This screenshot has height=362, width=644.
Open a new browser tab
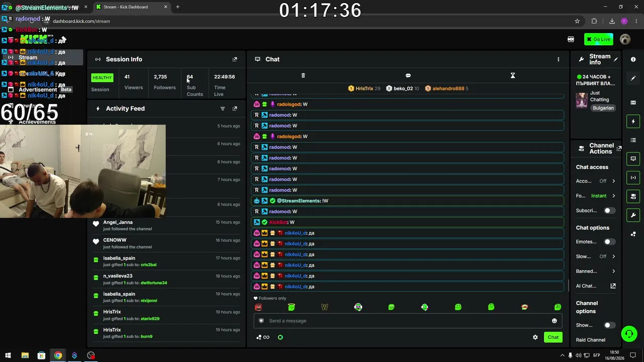point(178,7)
